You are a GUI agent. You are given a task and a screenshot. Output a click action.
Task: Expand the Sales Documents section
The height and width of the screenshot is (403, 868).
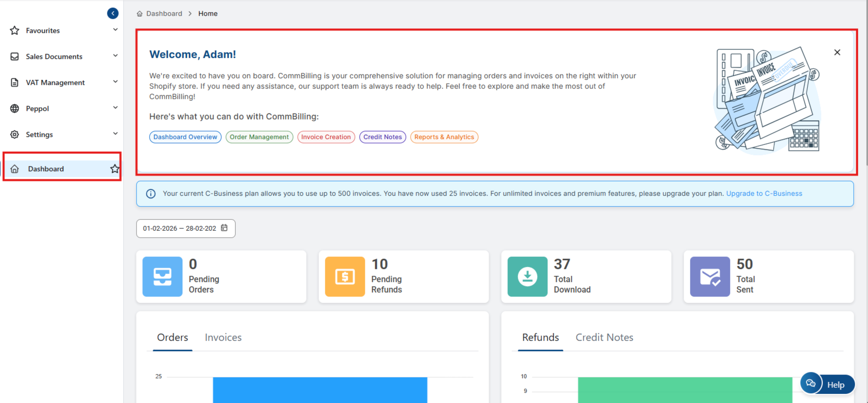pos(115,56)
